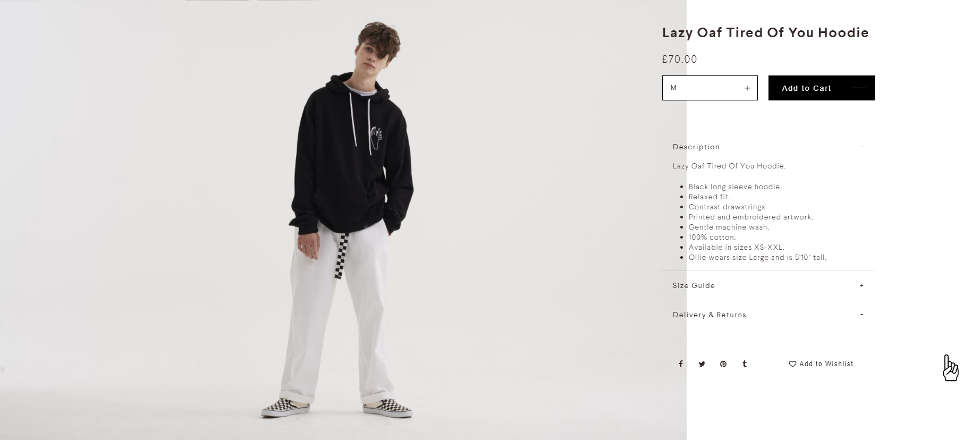Share this product on Twitter
Viewport: 980px width, 440px height.
click(x=702, y=364)
